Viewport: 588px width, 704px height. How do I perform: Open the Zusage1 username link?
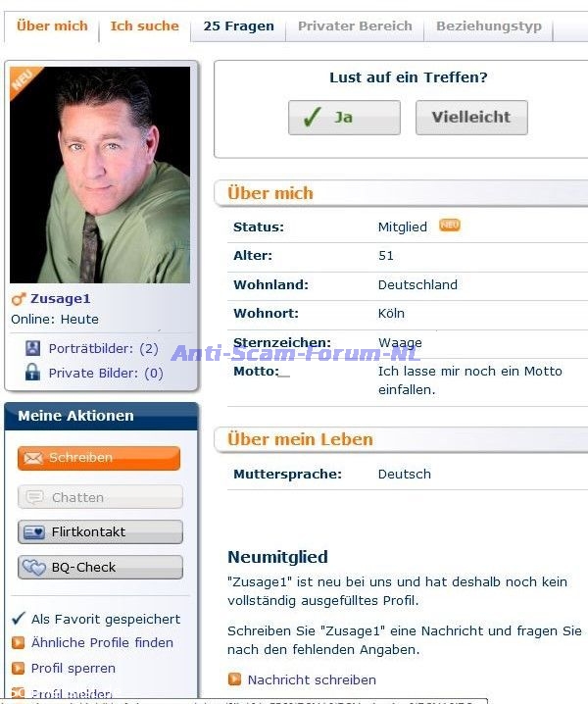(x=60, y=299)
